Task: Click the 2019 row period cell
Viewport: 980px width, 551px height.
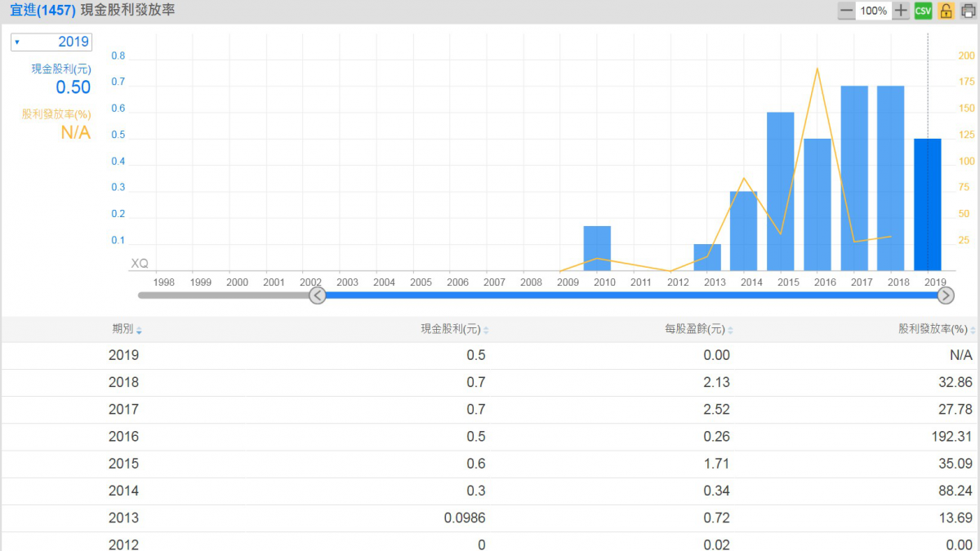Action: [123, 355]
